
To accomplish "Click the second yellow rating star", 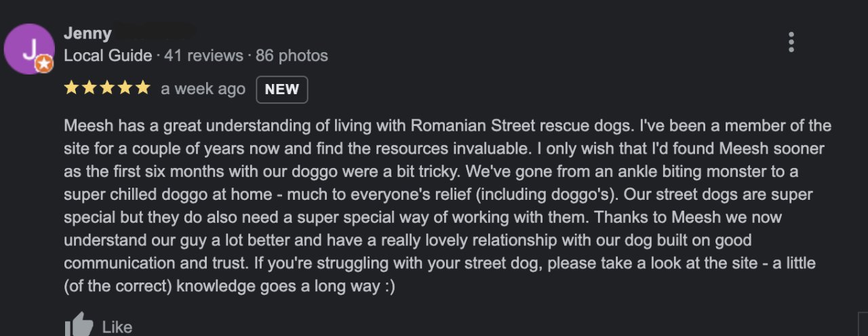I will [x=89, y=88].
